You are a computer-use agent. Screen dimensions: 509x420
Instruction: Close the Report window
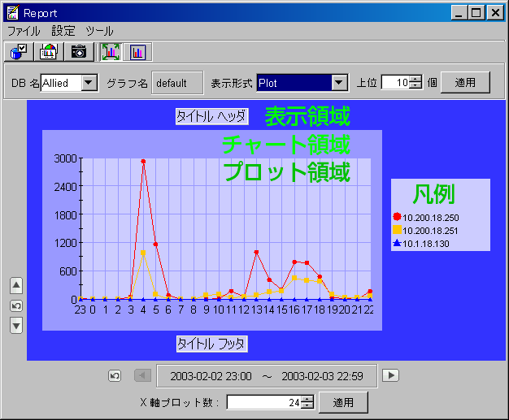495,13
